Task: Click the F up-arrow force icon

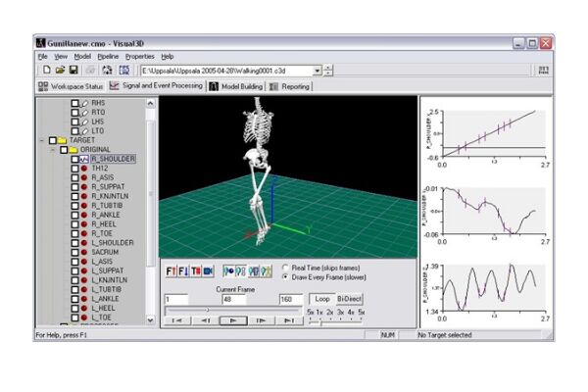Action: point(171,270)
